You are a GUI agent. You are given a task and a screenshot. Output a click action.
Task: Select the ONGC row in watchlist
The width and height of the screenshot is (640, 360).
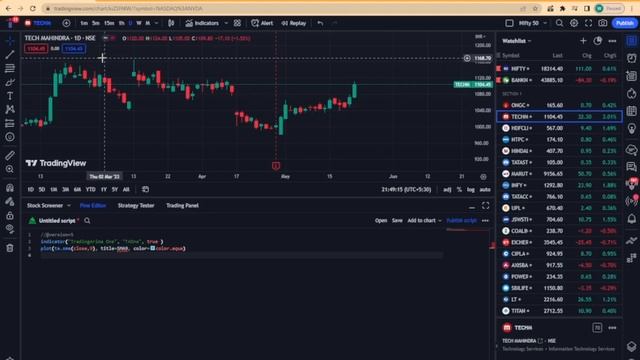coord(560,105)
